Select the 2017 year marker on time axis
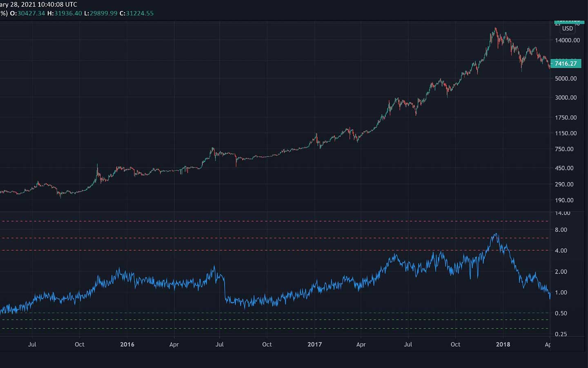588x368 pixels. pos(314,344)
